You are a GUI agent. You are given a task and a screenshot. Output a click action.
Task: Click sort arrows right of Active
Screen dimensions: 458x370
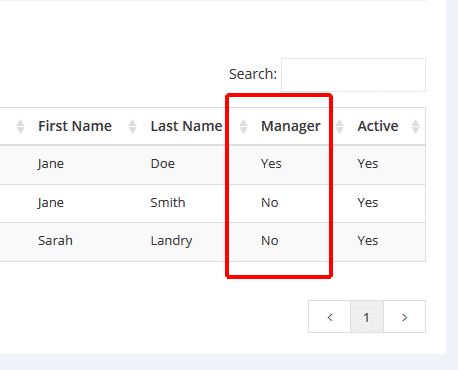point(415,126)
